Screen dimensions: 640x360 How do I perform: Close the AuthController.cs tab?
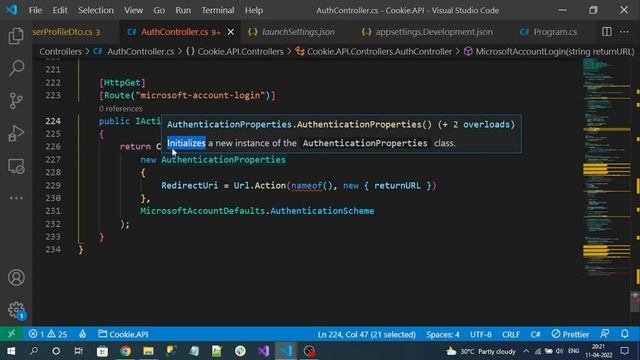pos(231,31)
